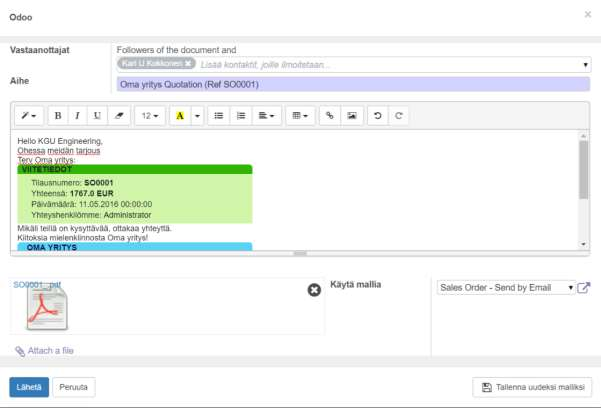This screenshot has width=601, height=408.
Task: Open the paragraph alignment dropdown
Action: (x=267, y=116)
